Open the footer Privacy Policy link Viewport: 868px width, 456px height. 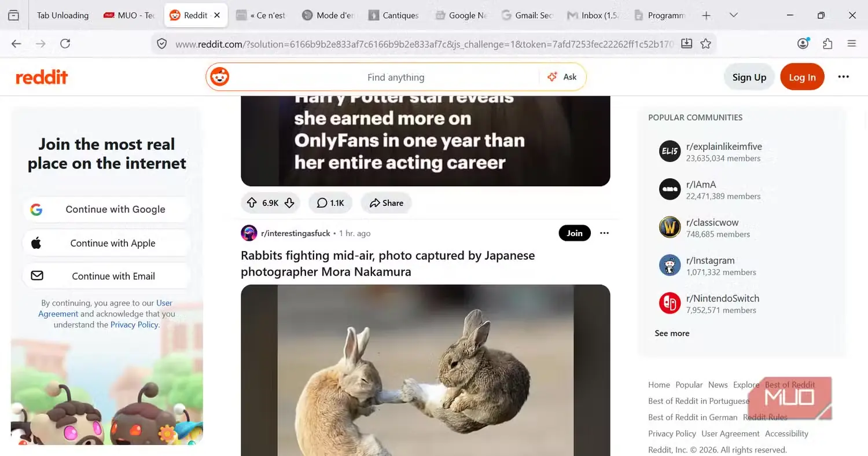(672, 433)
